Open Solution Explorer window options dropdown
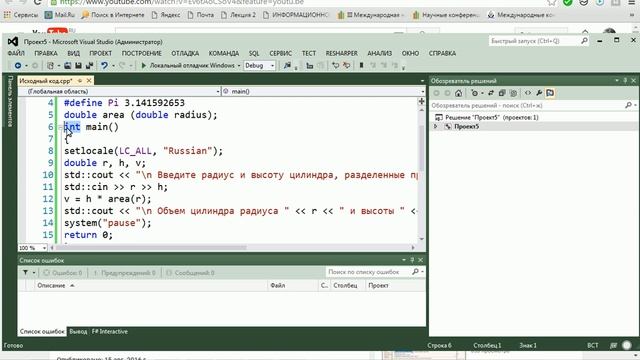This screenshot has width=640, height=360. [617, 81]
